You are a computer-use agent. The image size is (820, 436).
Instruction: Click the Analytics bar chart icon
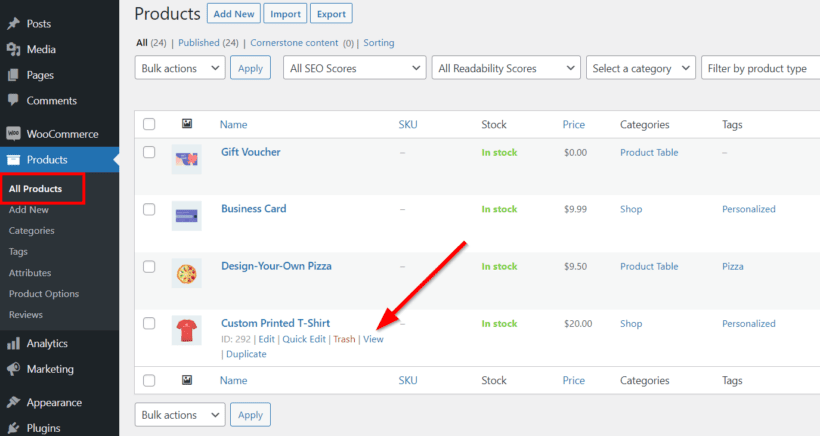[14, 343]
